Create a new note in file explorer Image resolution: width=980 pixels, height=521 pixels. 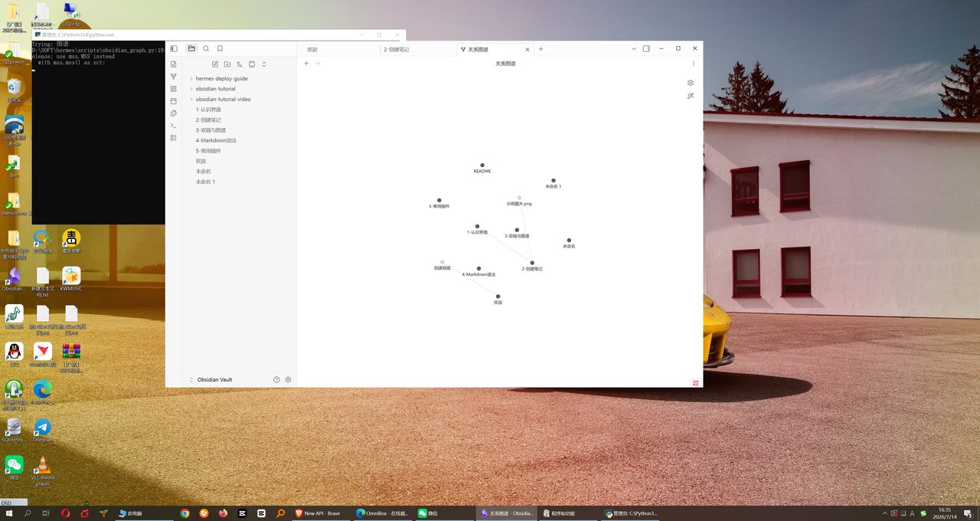(x=215, y=64)
